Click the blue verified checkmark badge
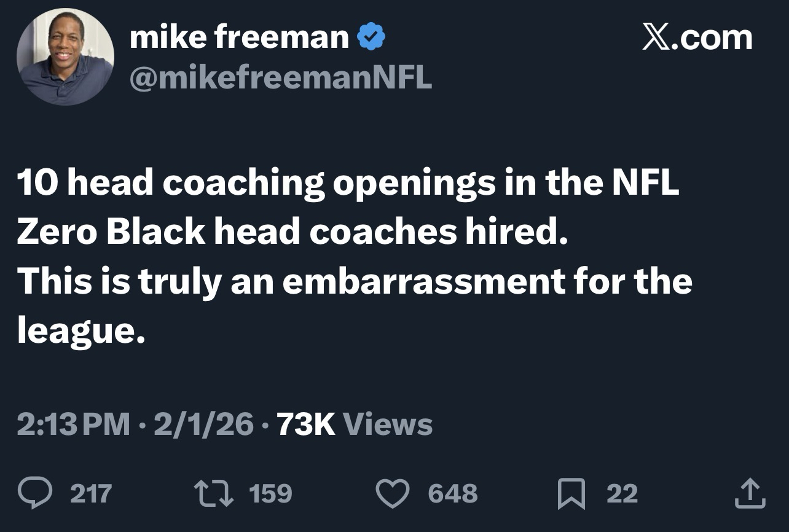The width and height of the screenshot is (789, 532). click(371, 39)
